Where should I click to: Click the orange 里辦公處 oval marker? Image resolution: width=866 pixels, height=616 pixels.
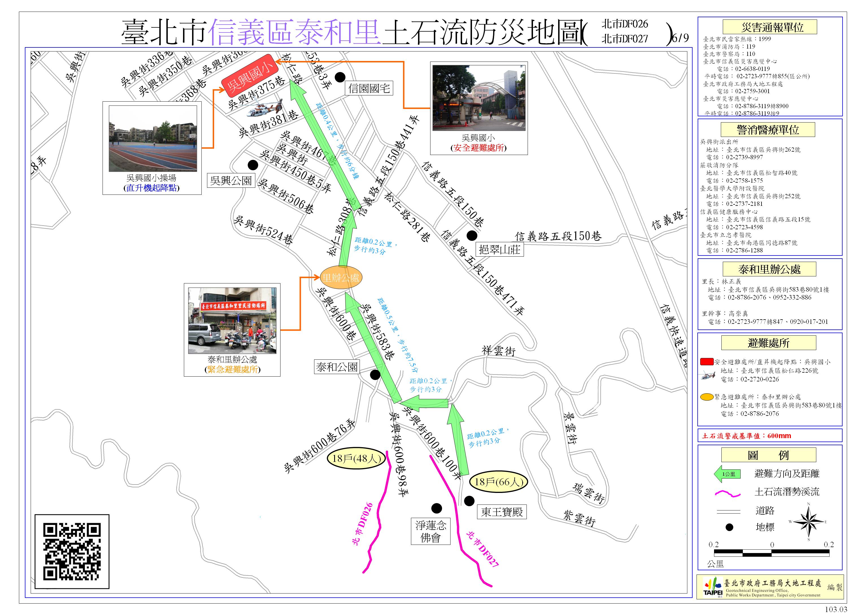coord(341,278)
